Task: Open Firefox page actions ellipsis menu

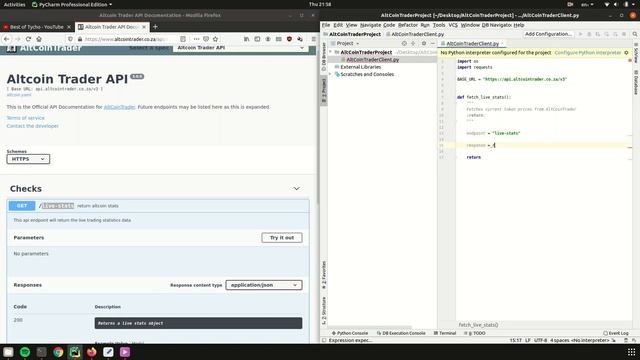Action: pyautogui.click(x=196, y=39)
